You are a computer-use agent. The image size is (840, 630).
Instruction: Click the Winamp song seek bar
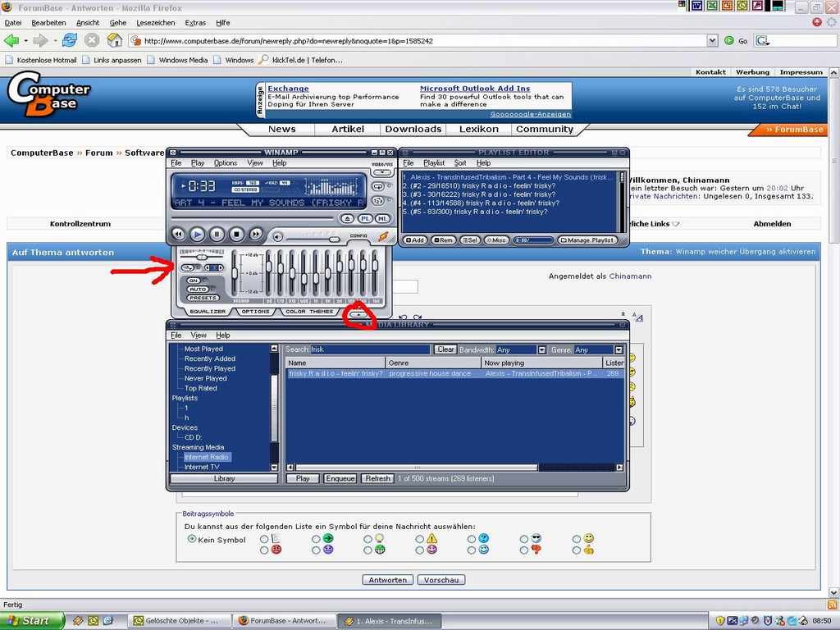[252, 218]
